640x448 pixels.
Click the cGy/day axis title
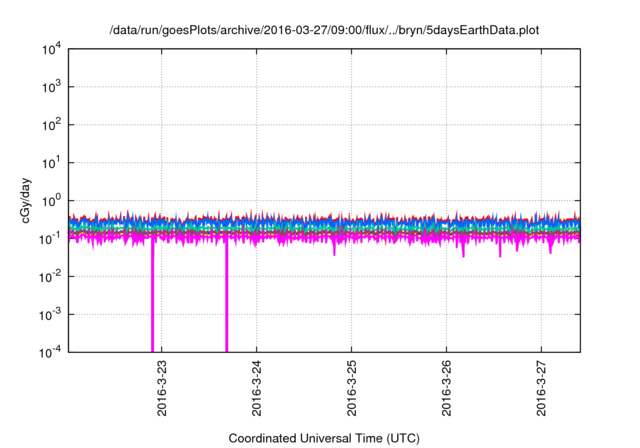pos(25,200)
